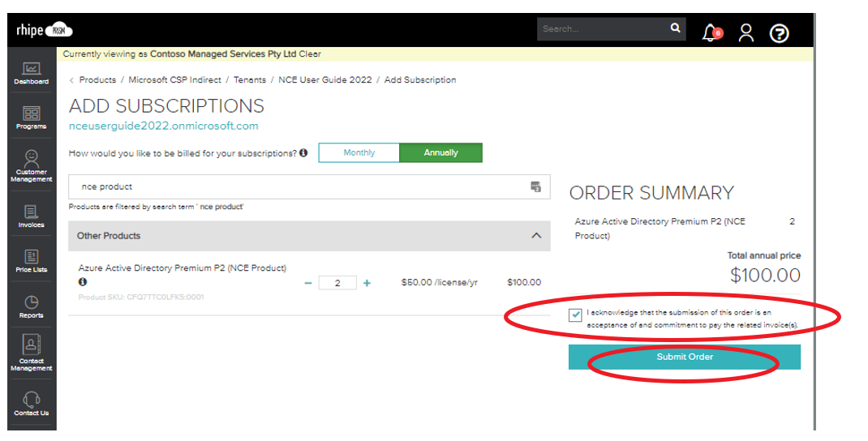Click Clear next to Contoso viewing banner
Viewport: 868px width, 441px height.
[310, 54]
